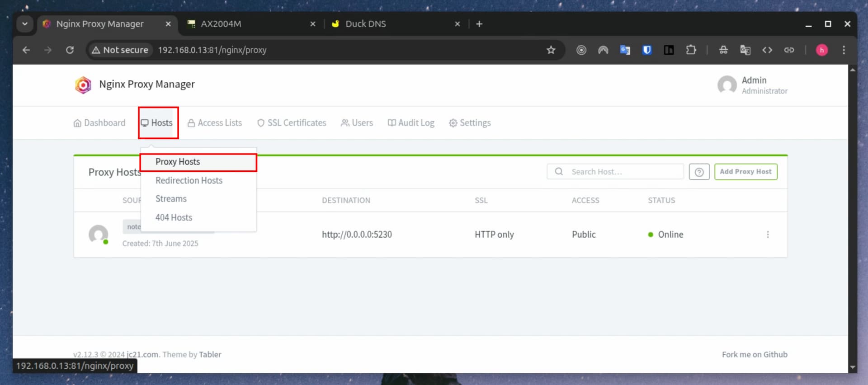Viewport: 868px width, 385px height.
Task: Open the browser extensions puzzle icon
Action: 691,50
